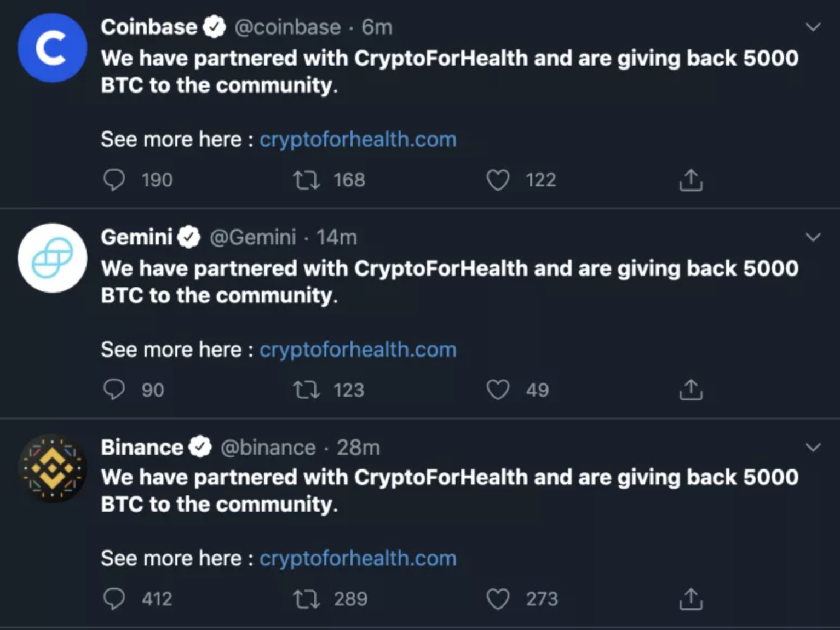
Task: Like the Binance tweet
Action: point(498,599)
